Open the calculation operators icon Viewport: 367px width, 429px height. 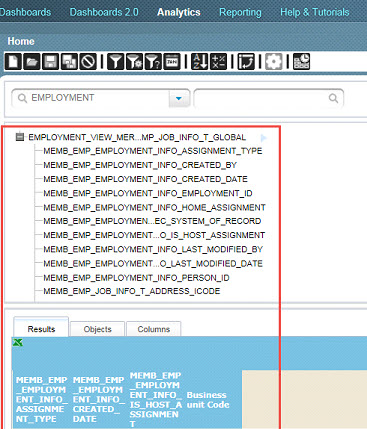tap(218, 62)
